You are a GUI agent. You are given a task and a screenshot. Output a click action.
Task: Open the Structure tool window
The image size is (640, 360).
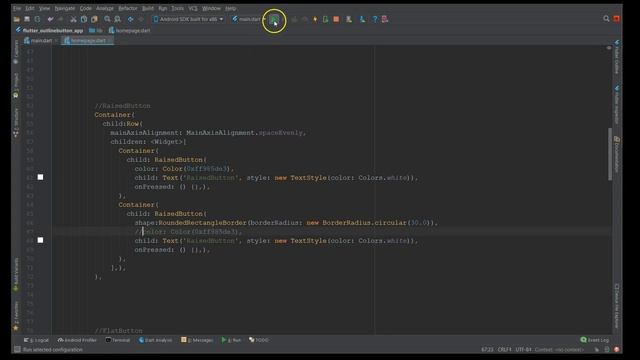[x=16, y=122]
